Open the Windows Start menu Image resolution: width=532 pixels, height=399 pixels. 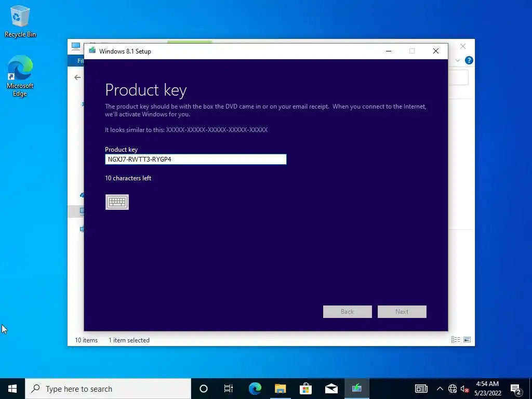12,389
